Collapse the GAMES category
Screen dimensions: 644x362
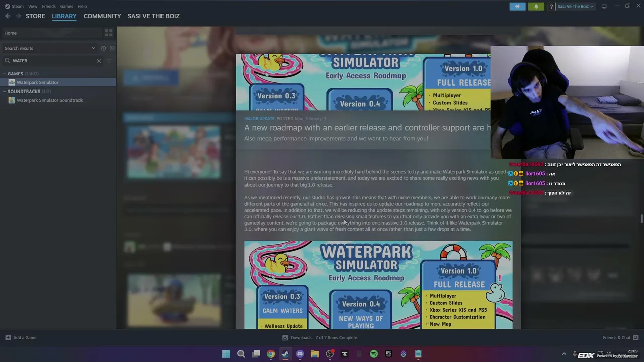[x=4, y=74]
